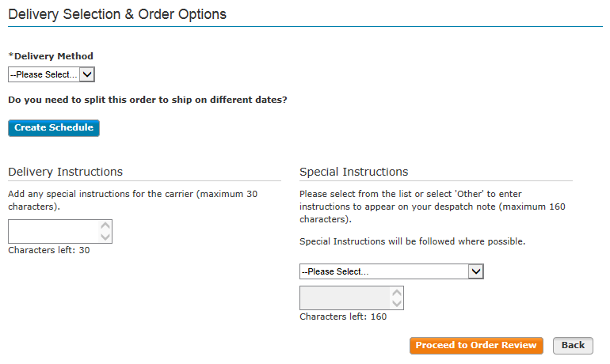Open the Delivery Method dropdown

click(x=51, y=74)
